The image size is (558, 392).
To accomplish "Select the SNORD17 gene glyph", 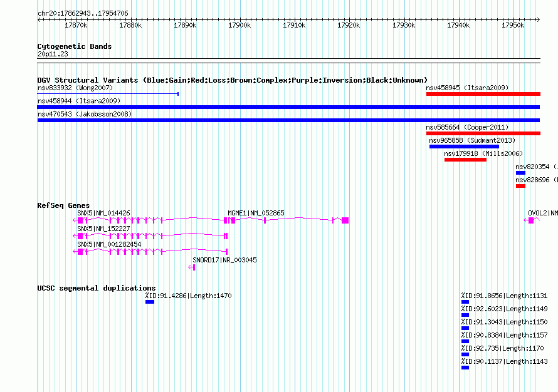I will tap(191, 267).
